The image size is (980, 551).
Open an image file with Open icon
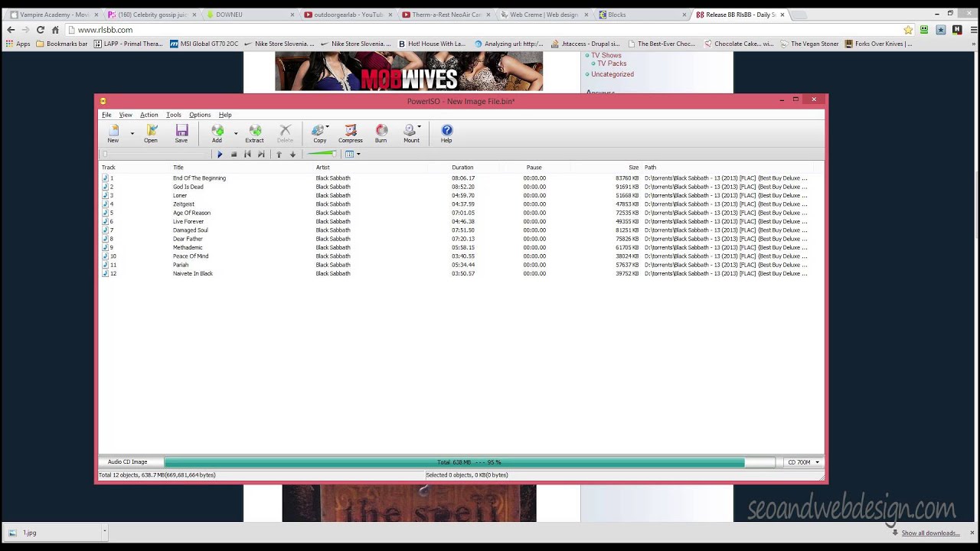[151, 134]
